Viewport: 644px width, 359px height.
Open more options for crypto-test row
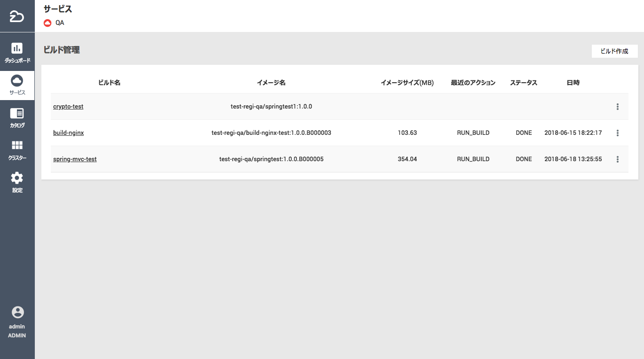[x=617, y=107]
